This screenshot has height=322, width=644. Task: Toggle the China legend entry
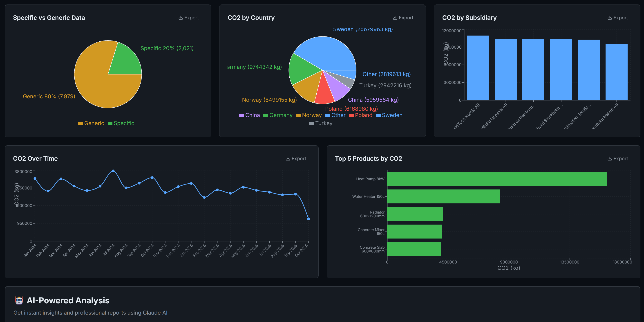point(250,115)
